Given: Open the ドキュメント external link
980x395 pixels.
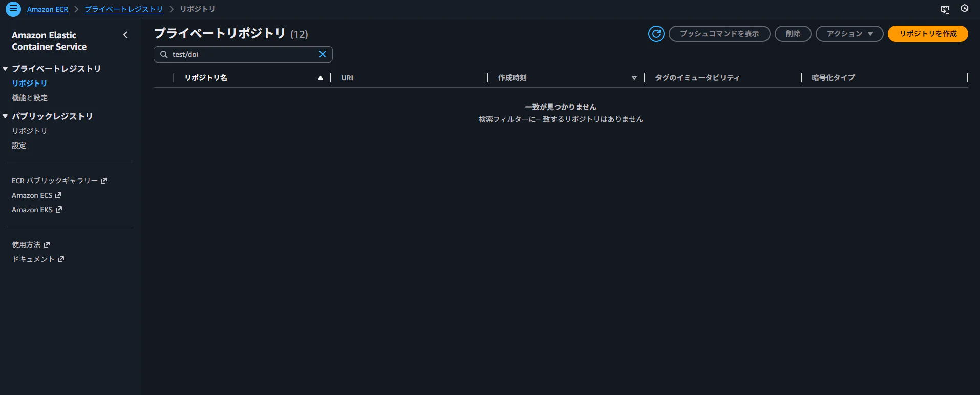Looking at the screenshot, I should point(38,259).
